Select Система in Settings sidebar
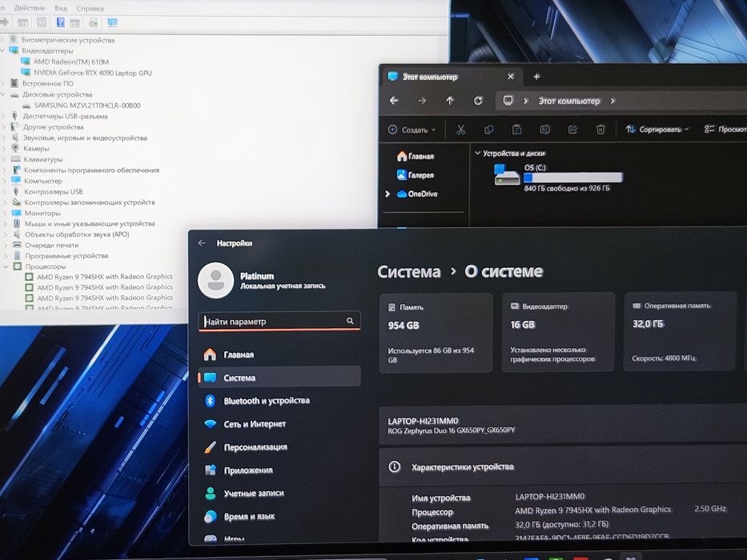Screen dimensions: 747x560 279,378
